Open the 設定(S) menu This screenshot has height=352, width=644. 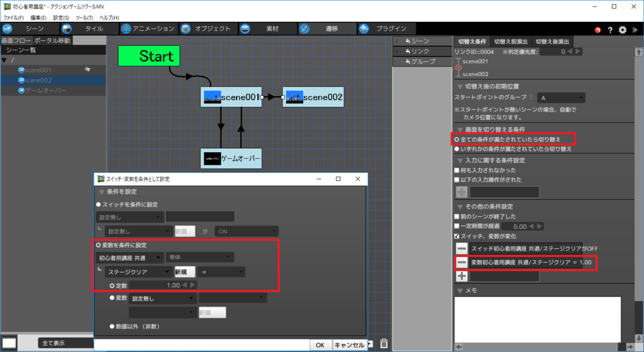coord(61,18)
